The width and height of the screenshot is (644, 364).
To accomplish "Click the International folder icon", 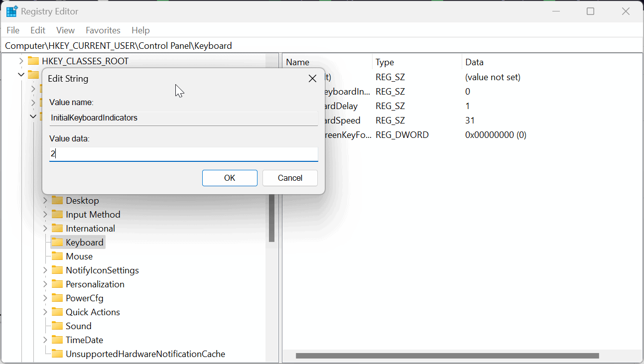I will pyautogui.click(x=57, y=229).
